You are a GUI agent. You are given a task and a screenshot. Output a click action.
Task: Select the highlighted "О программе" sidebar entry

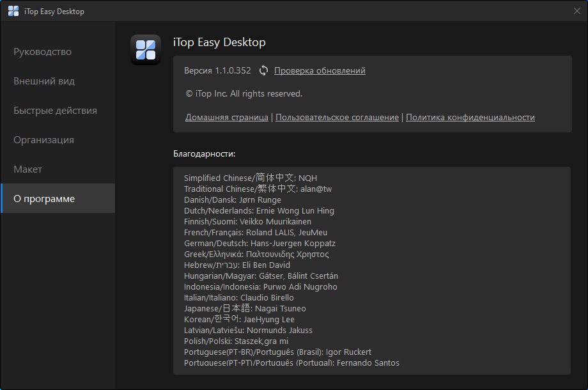(x=44, y=198)
